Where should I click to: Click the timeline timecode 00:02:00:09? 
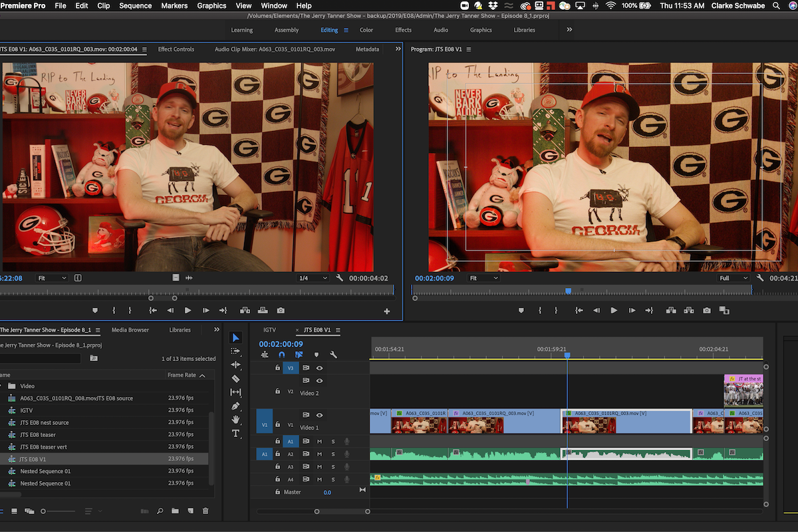(x=281, y=344)
